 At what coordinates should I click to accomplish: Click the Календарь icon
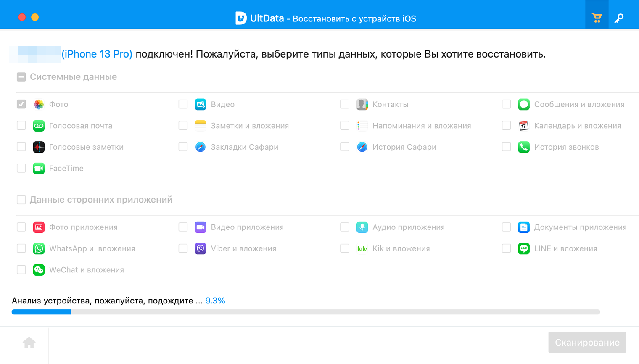pyautogui.click(x=524, y=126)
